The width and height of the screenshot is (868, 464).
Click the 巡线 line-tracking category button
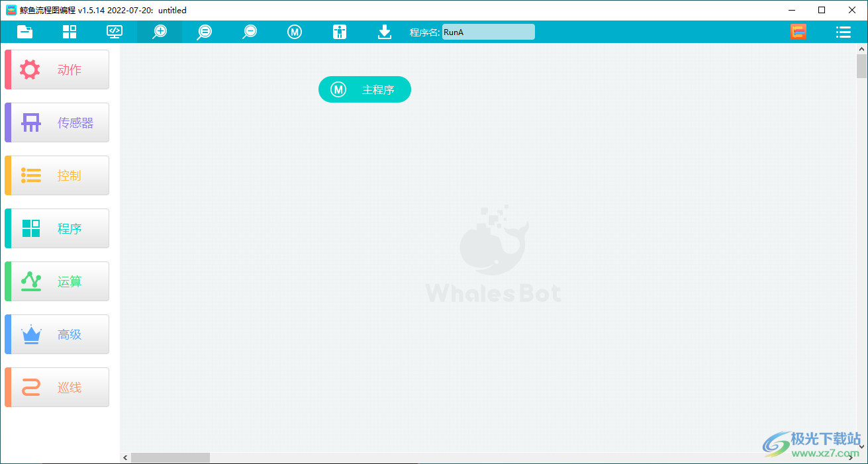coord(58,387)
